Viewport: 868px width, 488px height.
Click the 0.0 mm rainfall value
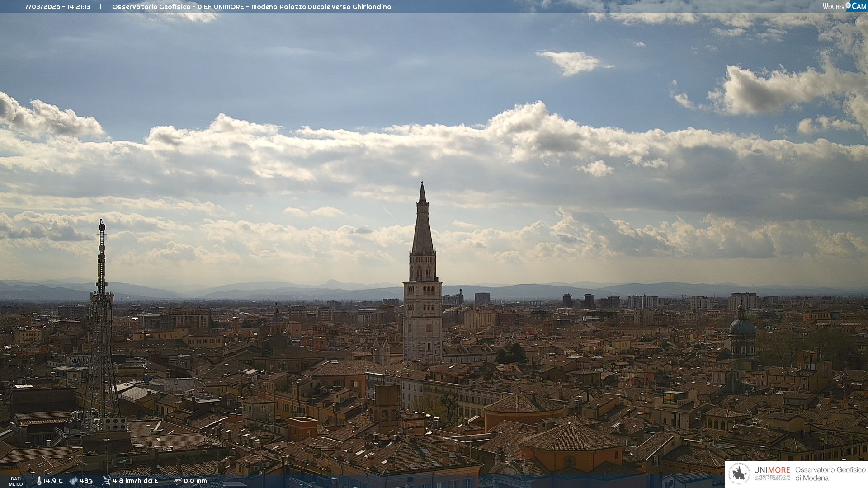pos(195,481)
